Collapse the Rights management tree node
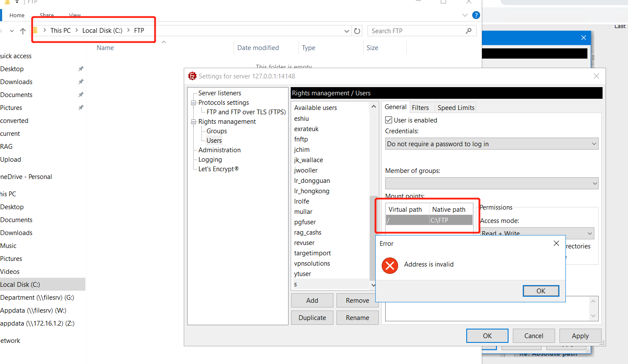 click(194, 122)
